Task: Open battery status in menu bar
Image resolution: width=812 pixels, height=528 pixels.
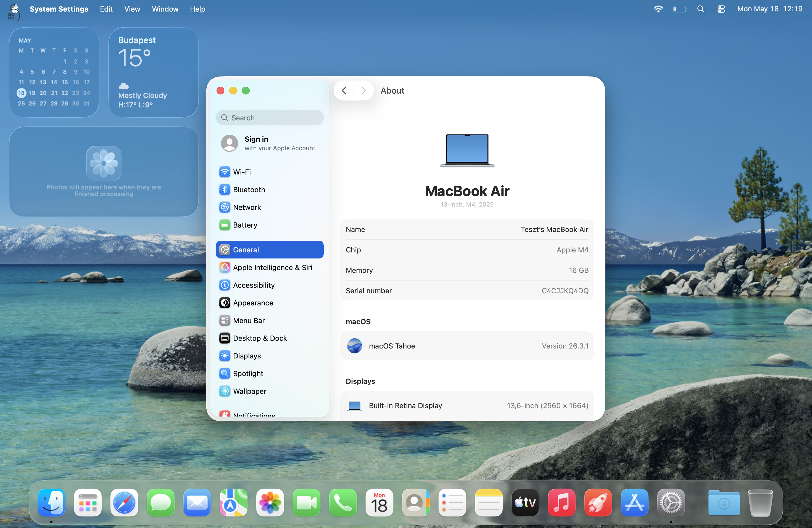Action: click(x=680, y=9)
